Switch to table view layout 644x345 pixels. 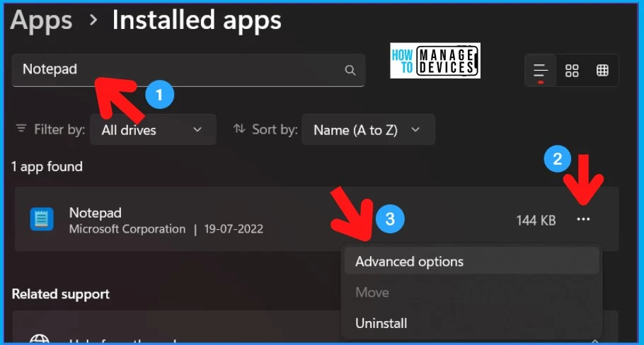[602, 71]
